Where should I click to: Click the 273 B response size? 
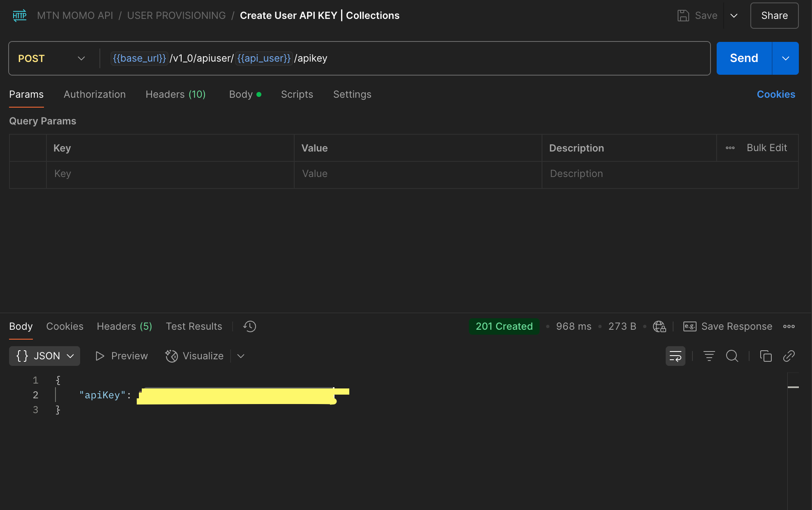point(622,326)
